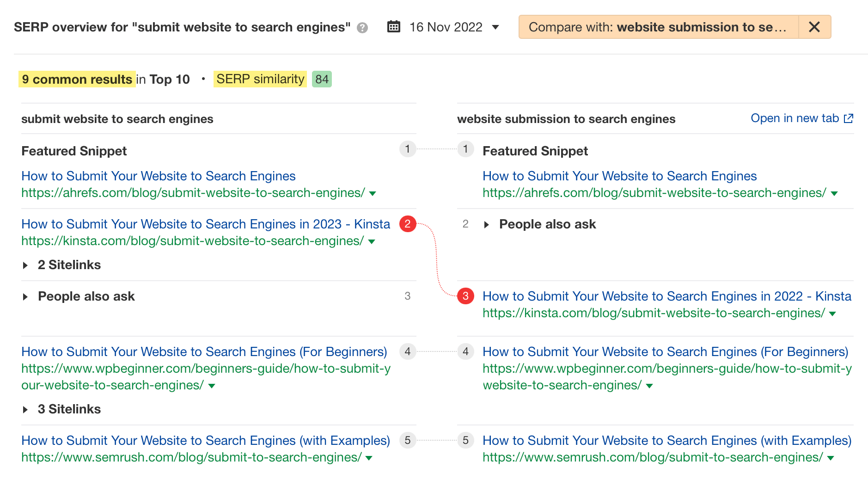This screenshot has height=480, width=868.
Task: Click the red position marker 2 for Kinsta result
Action: [x=408, y=224]
